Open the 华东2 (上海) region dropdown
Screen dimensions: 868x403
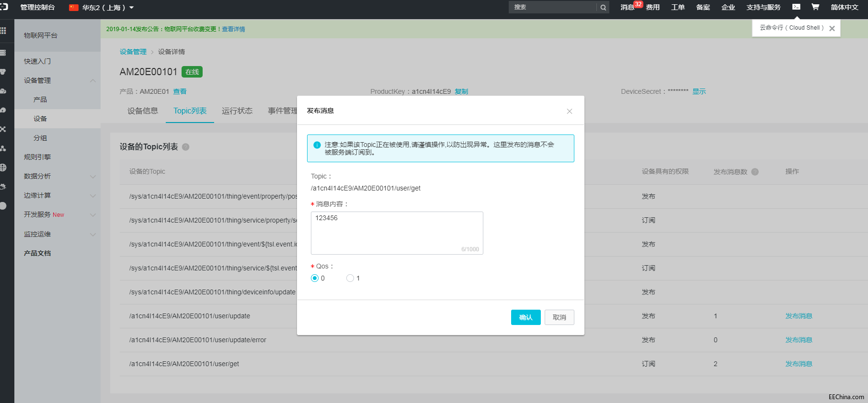(x=102, y=7)
